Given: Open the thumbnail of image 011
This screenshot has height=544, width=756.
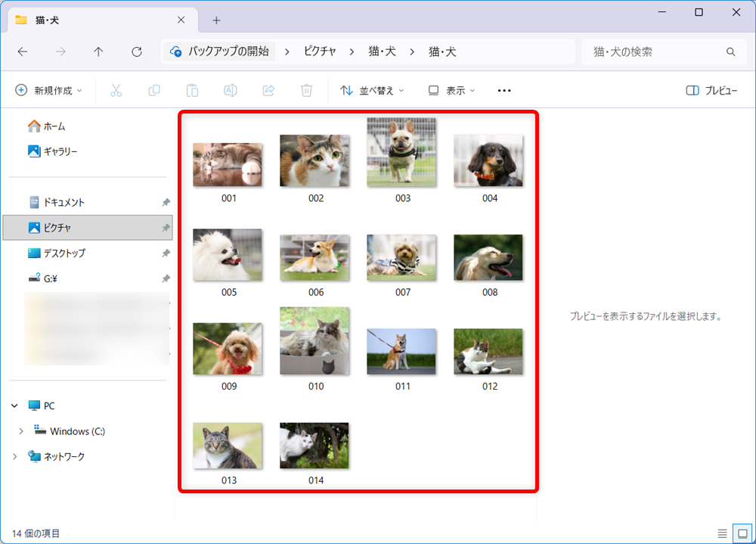Looking at the screenshot, I should [401, 351].
